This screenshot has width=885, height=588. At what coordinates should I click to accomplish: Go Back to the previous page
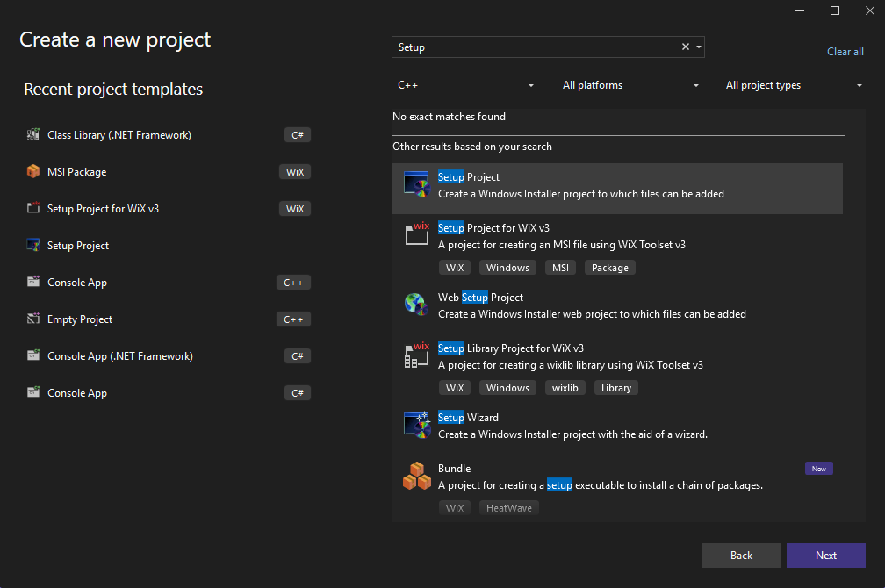741,556
